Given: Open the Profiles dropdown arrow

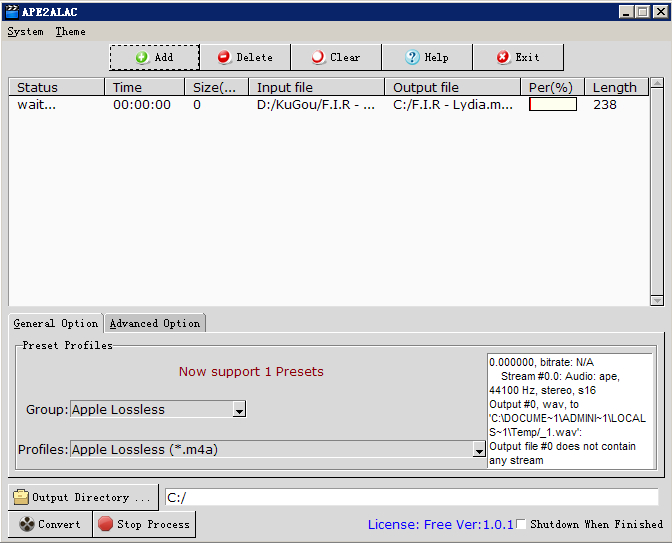Looking at the screenshot, I should click(x=479, y=450).
